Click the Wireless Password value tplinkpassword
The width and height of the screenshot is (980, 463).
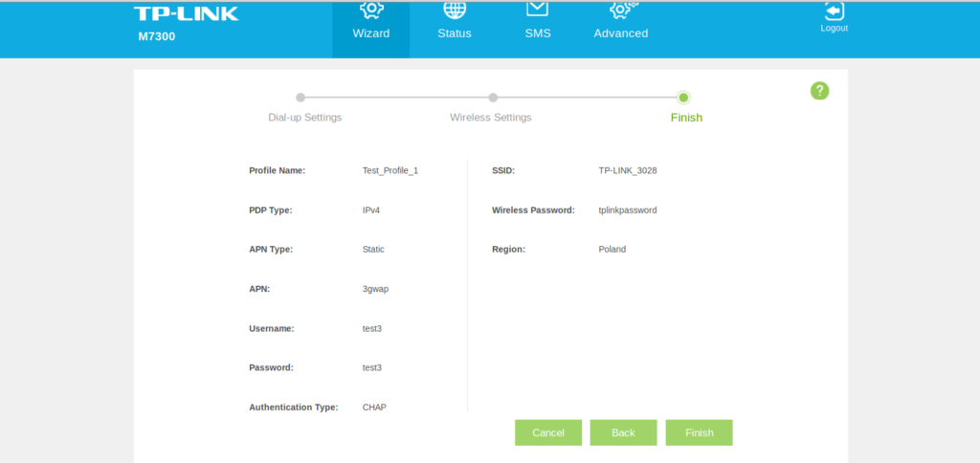[x=627, y=209]
